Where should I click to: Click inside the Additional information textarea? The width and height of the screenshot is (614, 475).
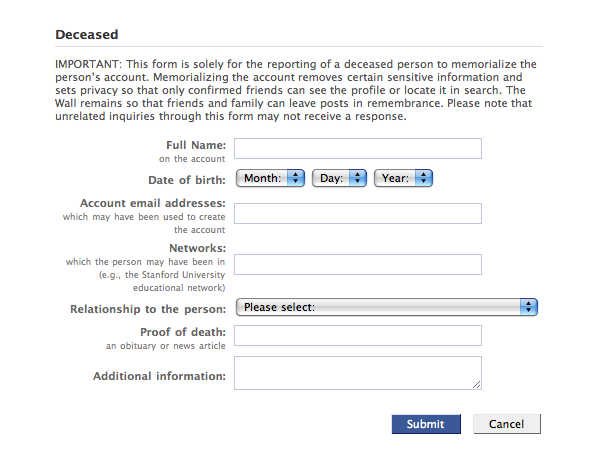357,372
